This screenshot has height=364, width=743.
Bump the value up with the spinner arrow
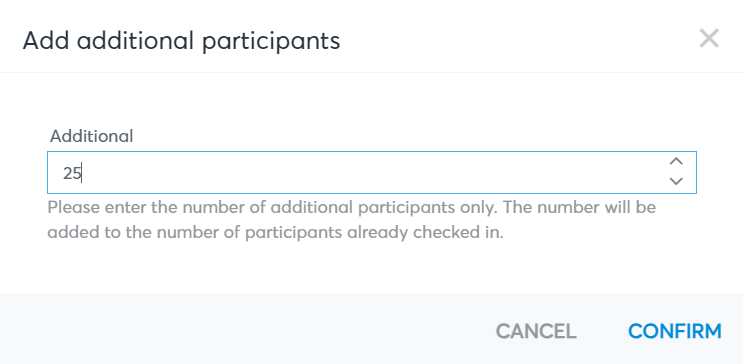[x=676, y=162]
